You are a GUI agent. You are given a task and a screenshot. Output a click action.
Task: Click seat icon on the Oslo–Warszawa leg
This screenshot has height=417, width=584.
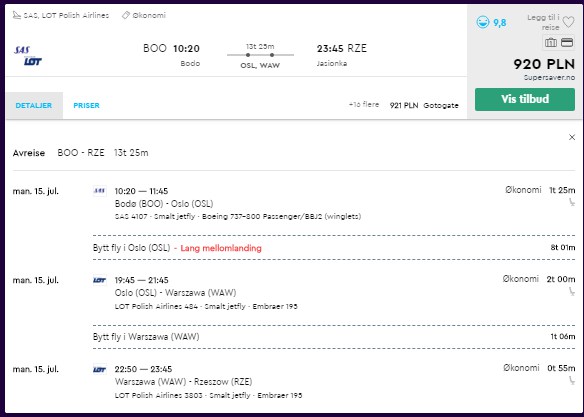[x=572, y=292]
